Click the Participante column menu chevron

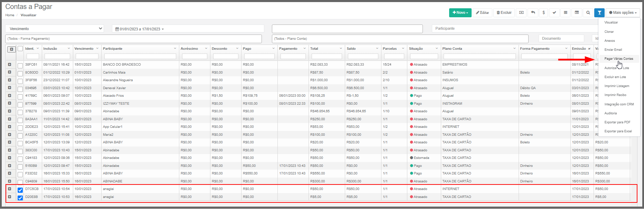tap(175, 49)
